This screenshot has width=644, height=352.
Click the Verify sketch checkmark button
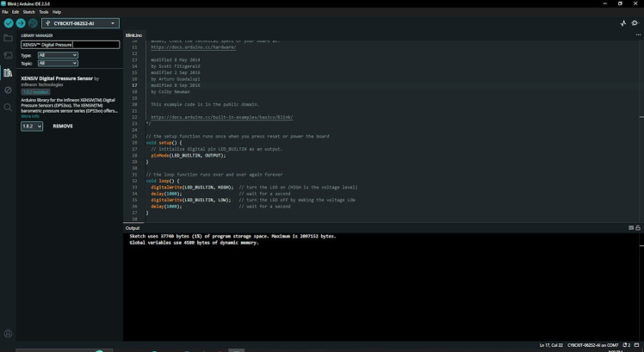click(9, 23)
